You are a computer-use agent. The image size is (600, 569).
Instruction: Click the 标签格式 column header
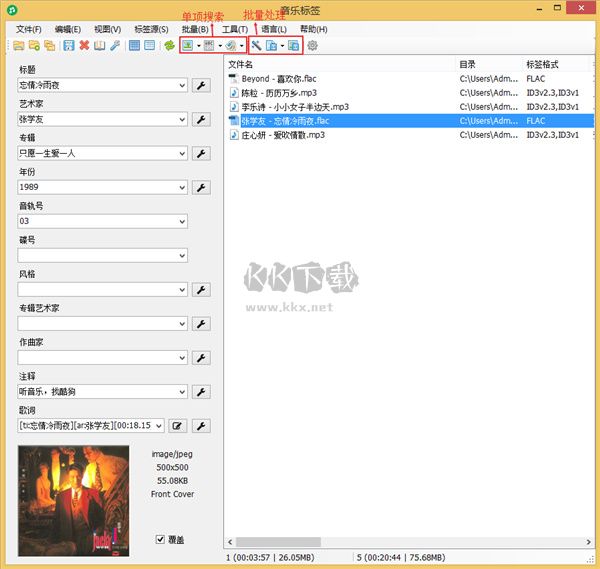tap(558, 65)
